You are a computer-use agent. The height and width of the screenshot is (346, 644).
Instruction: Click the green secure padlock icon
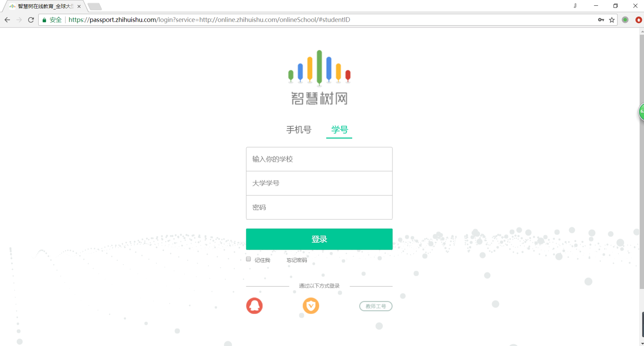coord(44,20)
